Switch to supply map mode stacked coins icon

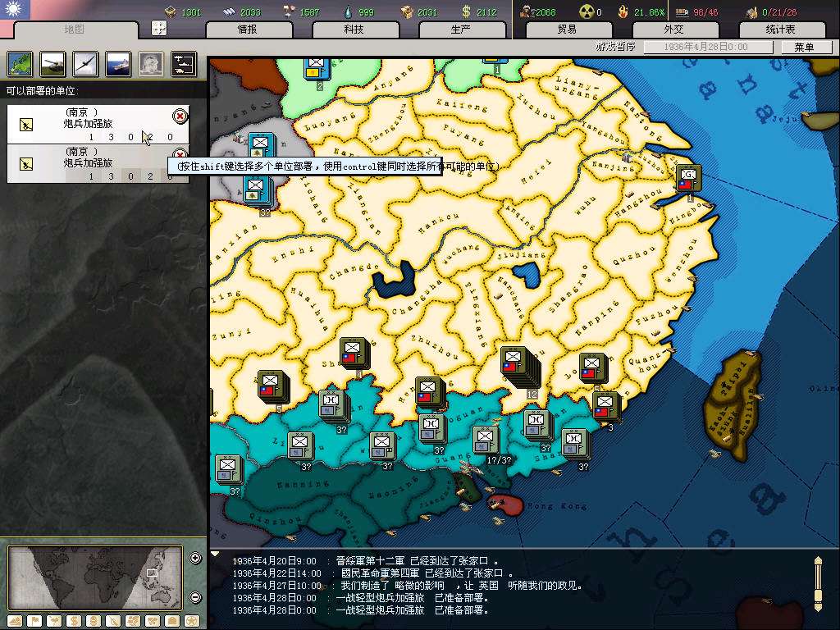94,622
